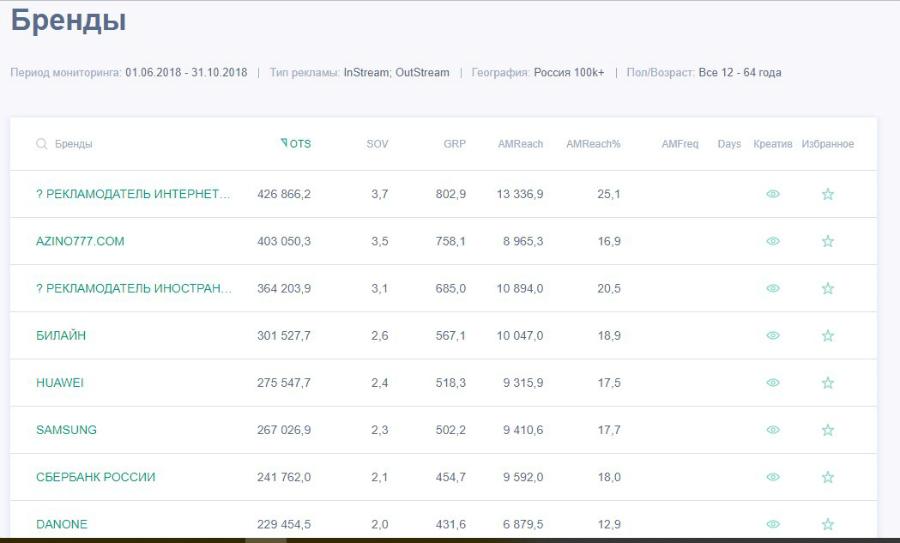Click eye icon in DANONE row
This screenshot has height=543, width=900.
(x=772, y=524)
